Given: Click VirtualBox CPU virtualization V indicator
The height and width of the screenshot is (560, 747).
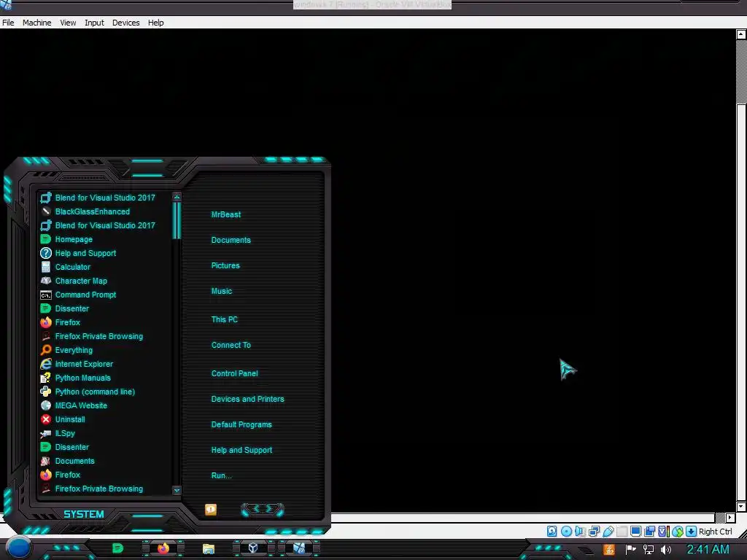Looking at the screenshot, I should tap(663, 532).
